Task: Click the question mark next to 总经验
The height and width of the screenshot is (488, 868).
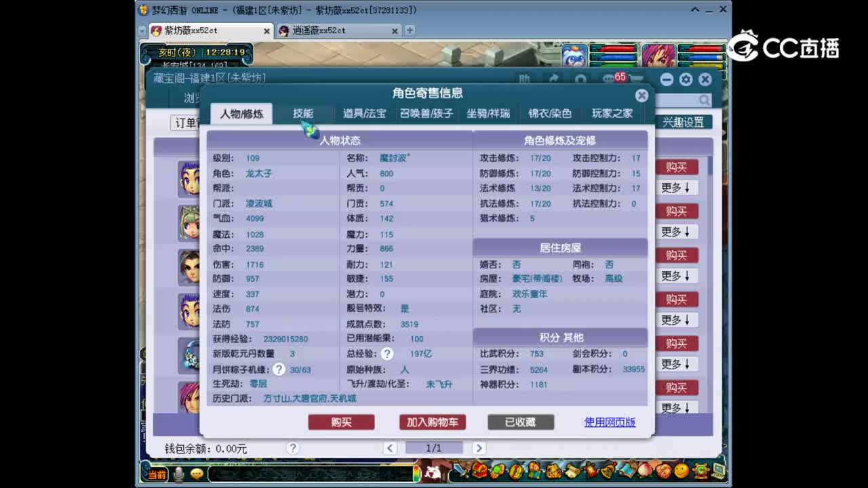Action: pyautogui.click(x=387, y=354)
